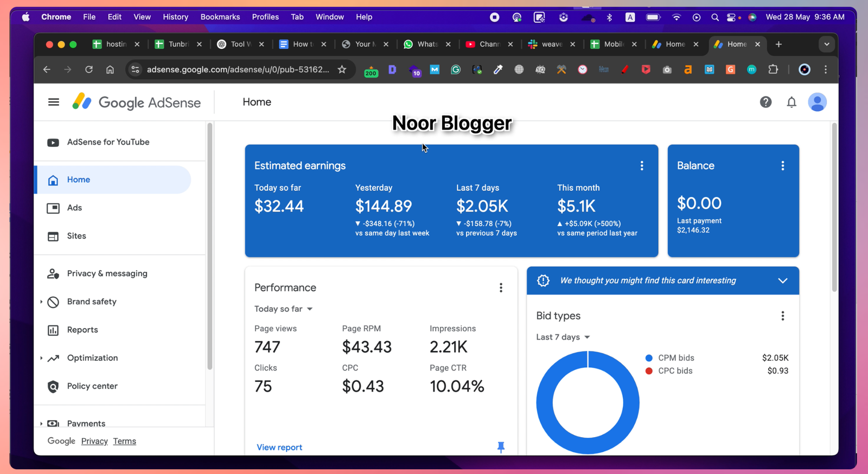Screen dimensions: 868x474
Task: Click the Google AdSense logo
Action: click(136, 102)
